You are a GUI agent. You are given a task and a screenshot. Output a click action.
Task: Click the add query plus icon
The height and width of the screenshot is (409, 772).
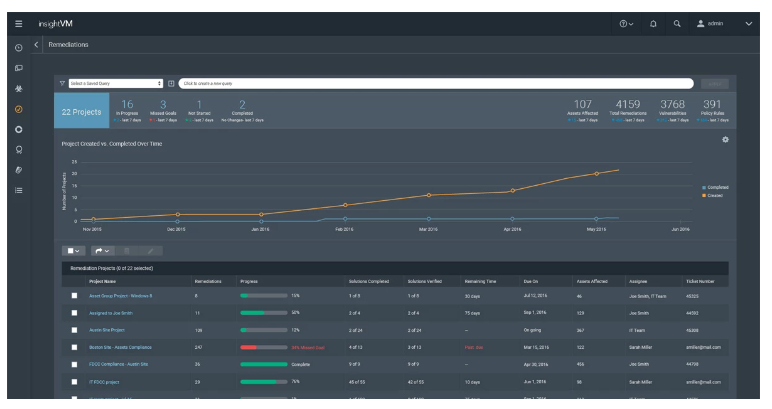tap(171, 82)
